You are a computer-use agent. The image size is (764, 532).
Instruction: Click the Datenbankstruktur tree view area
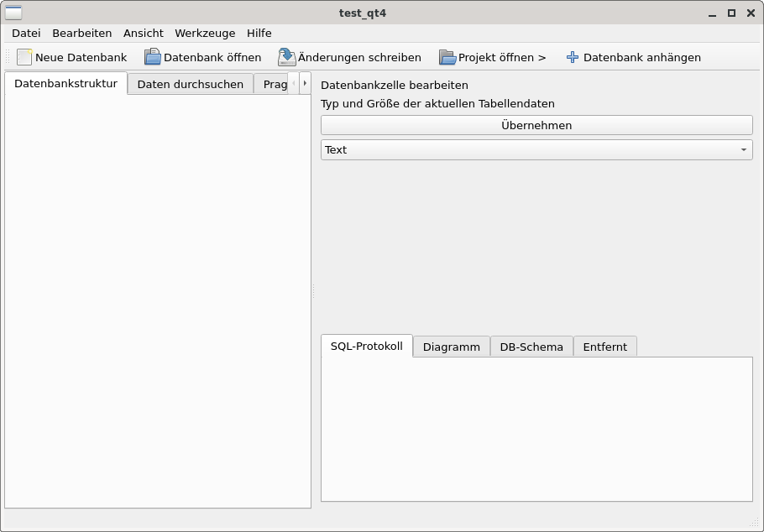pyautogui.click(x=158, y=301)
